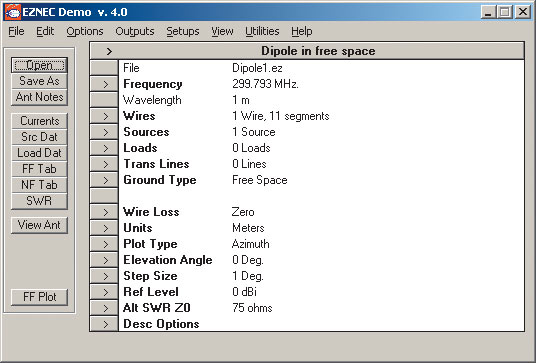The image size is (536, 363).
Task: Click the value '0 Loads'
Action: tap(251, 148)
